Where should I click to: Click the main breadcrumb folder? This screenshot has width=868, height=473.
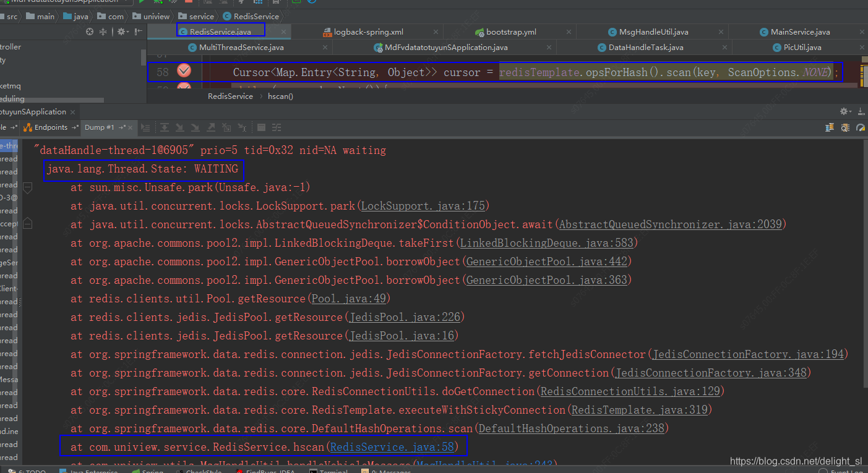(x=40, y=16)
